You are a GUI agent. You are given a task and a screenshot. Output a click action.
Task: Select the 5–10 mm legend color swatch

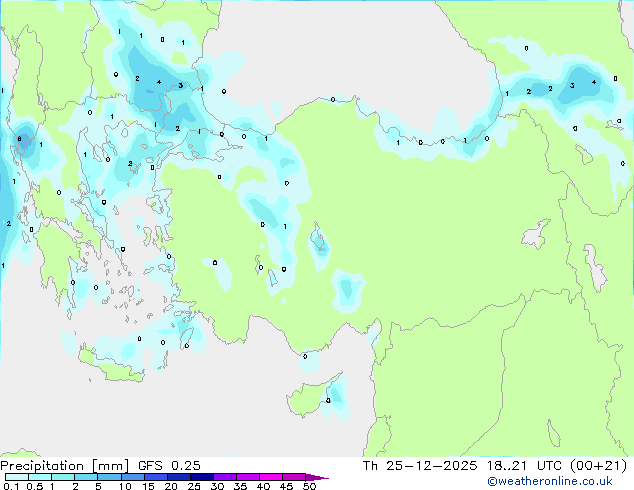point(109,477)
